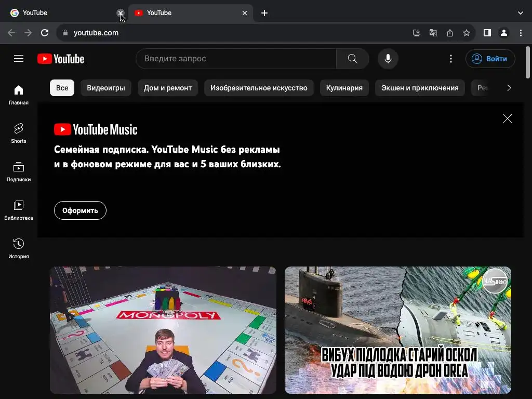This screenshot has height=399, width=532.
Task: Switch to first YouTube tab with Google icon
Action: pos(63,13)
